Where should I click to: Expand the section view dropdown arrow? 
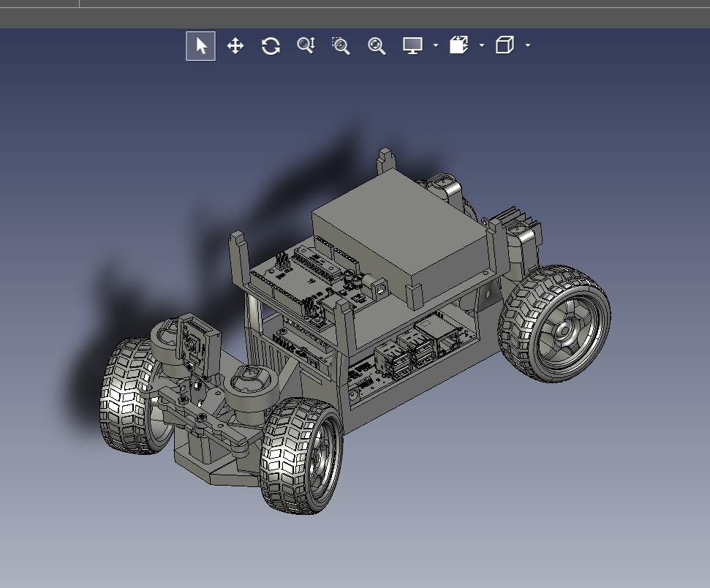tap(482, 45)
